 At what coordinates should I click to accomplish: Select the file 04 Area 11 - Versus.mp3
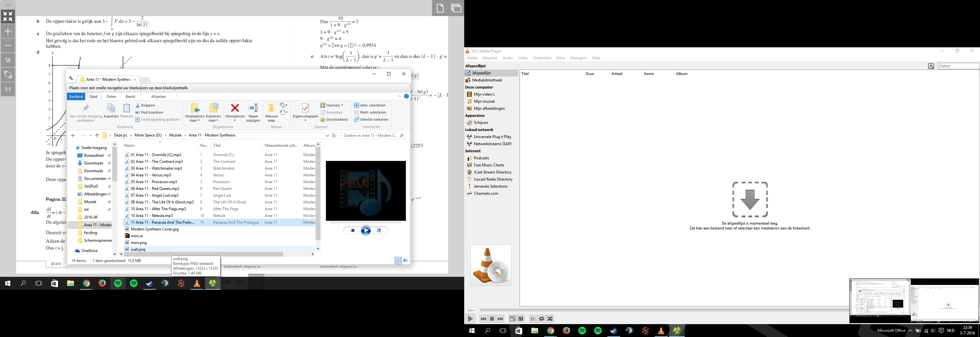[151, 175]
